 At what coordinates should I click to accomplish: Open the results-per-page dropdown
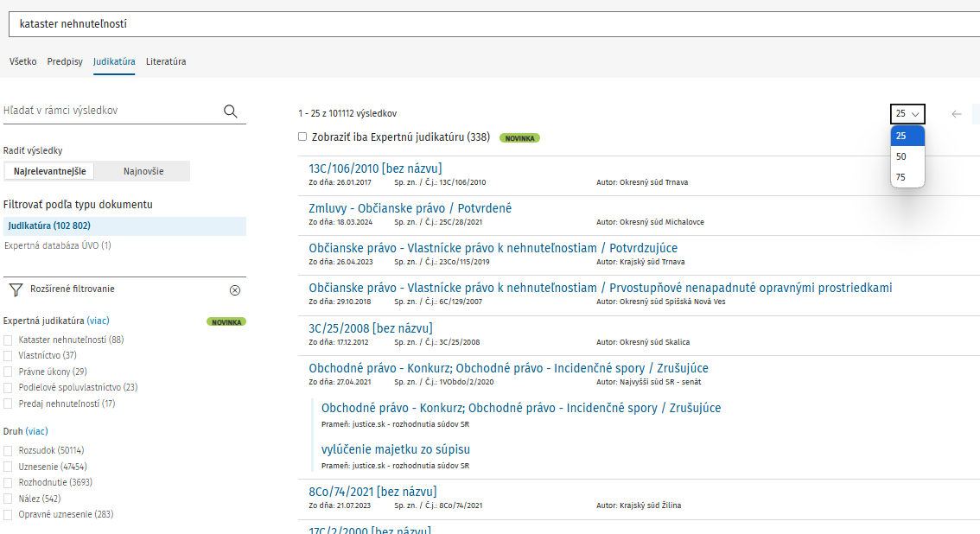[x=907, y=114]
